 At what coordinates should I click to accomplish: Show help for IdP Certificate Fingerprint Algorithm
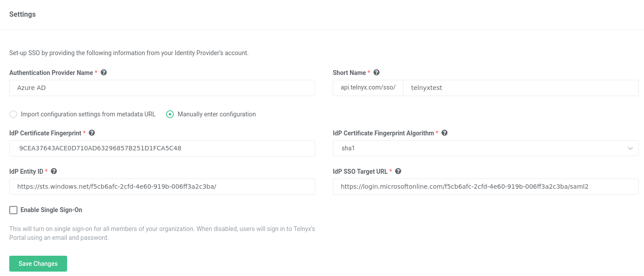[444, 133]
